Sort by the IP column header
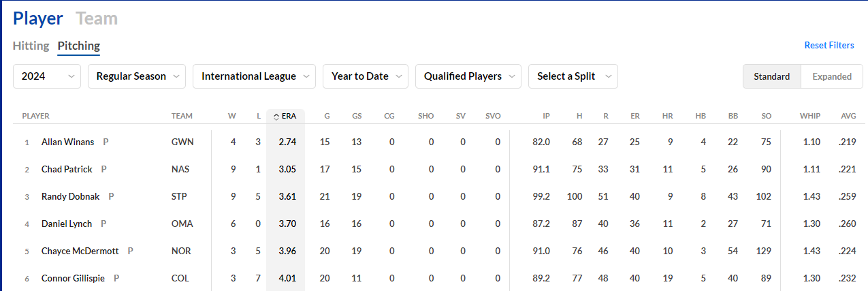This screenshot has height=291, width=868. [546, 116]
